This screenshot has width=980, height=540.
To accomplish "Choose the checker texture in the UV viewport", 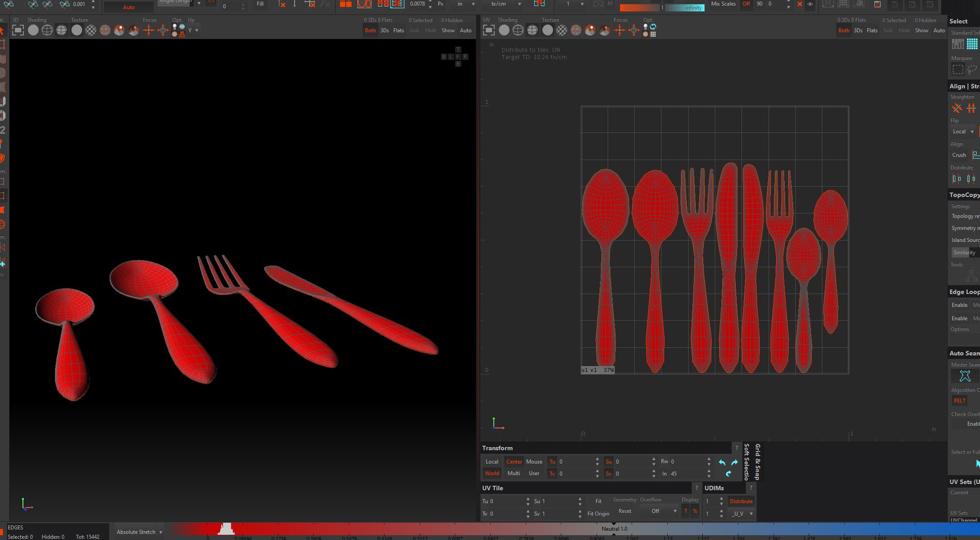I will (x=562, y=30).
